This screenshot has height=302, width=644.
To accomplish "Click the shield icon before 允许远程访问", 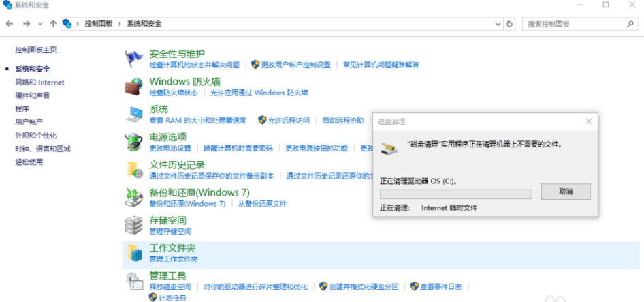I will pos(263,120).
